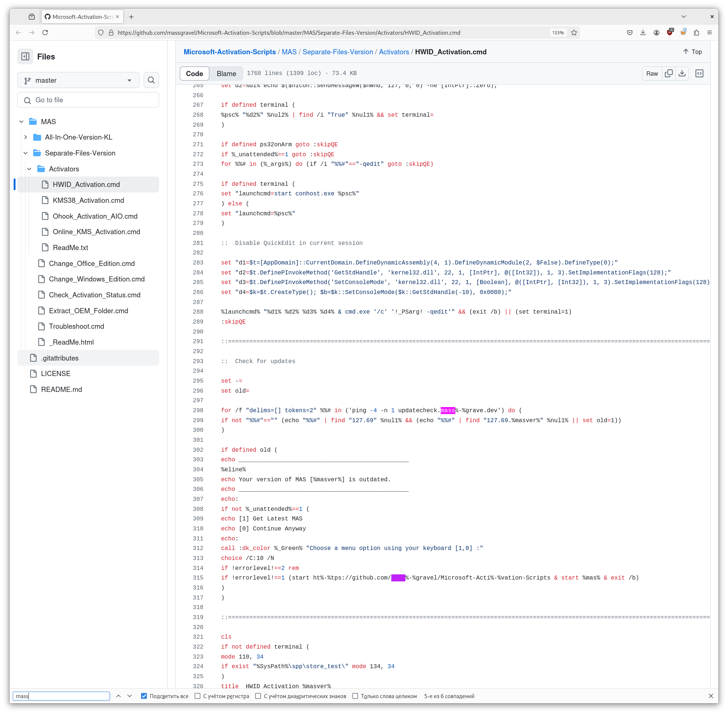Go to Microsoft-Activation-Scripts repo breadcrumb
Image resolution: width=728 pixels, height=714 pixels.
point(230,52)
